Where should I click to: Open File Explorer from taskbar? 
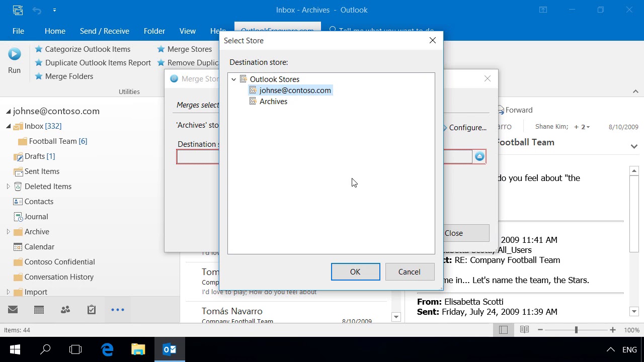[138, 349]
